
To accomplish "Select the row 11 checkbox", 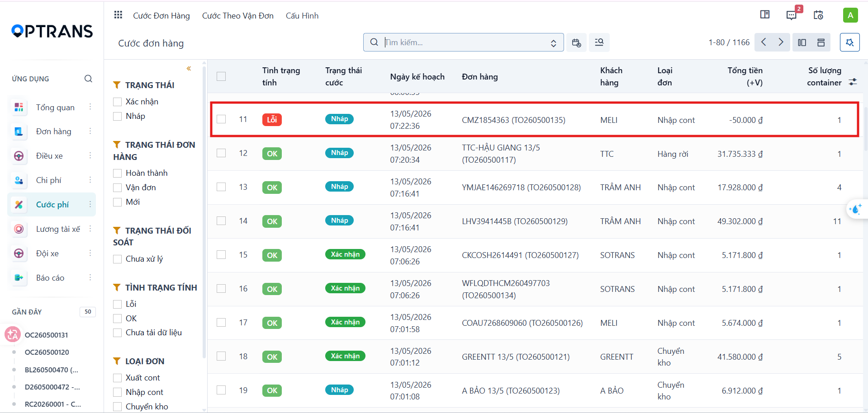I will coord(221,119).
